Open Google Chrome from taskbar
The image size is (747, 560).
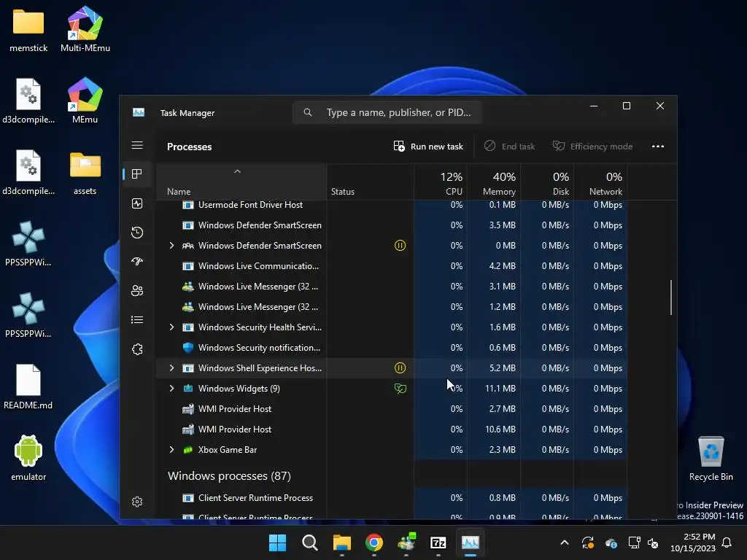pyautogui.click(x=374, y=542)
